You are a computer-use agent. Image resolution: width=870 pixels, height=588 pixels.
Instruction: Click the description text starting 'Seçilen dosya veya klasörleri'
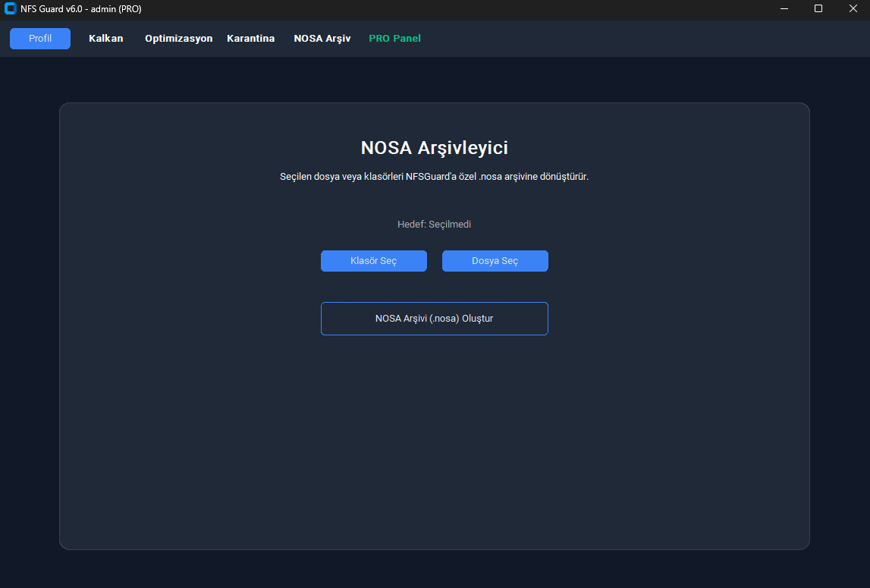pos(435,177)
